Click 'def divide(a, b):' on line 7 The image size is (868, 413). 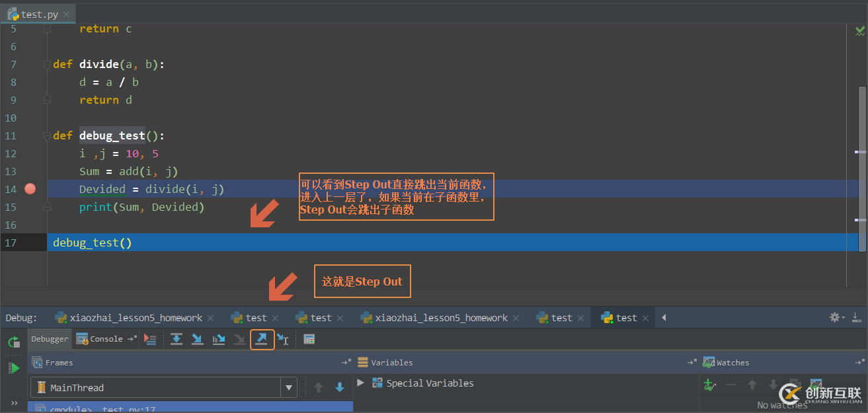pos(109,65)
